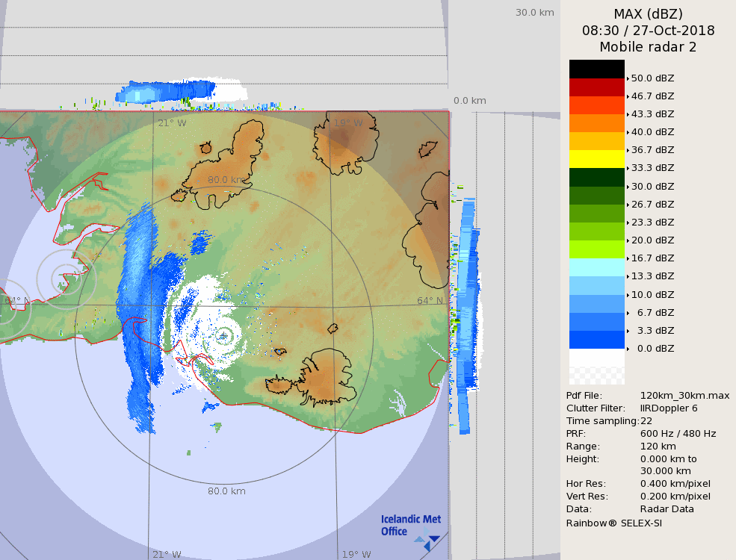
Task: Choose the lime green 16.7 dBZ swatch
Action: coord(596,249)
